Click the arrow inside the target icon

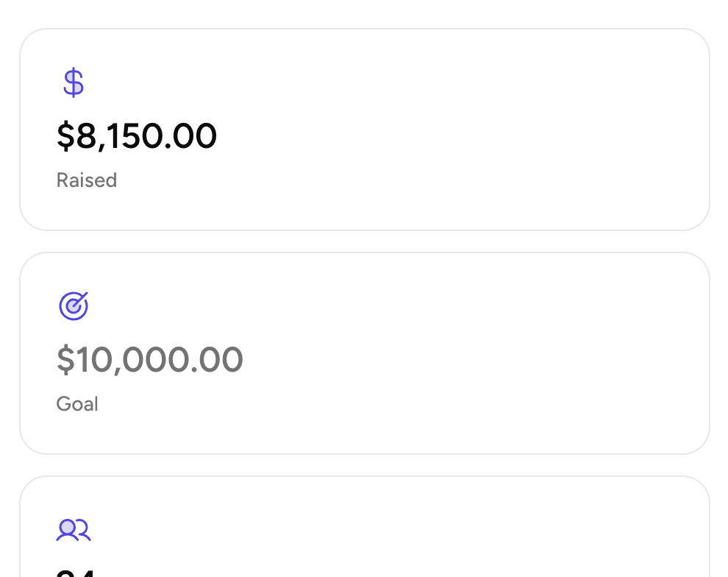[x=76, y=302]
